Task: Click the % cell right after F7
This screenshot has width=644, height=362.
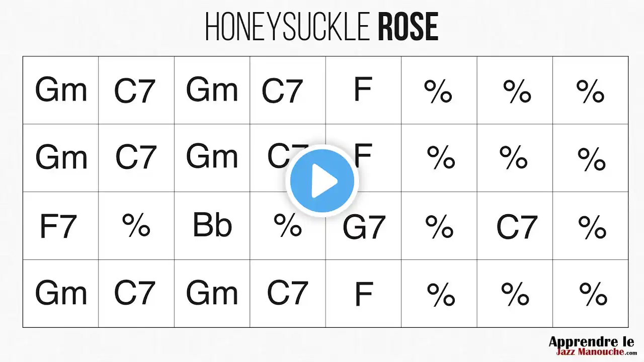Action: click(136, 226)
